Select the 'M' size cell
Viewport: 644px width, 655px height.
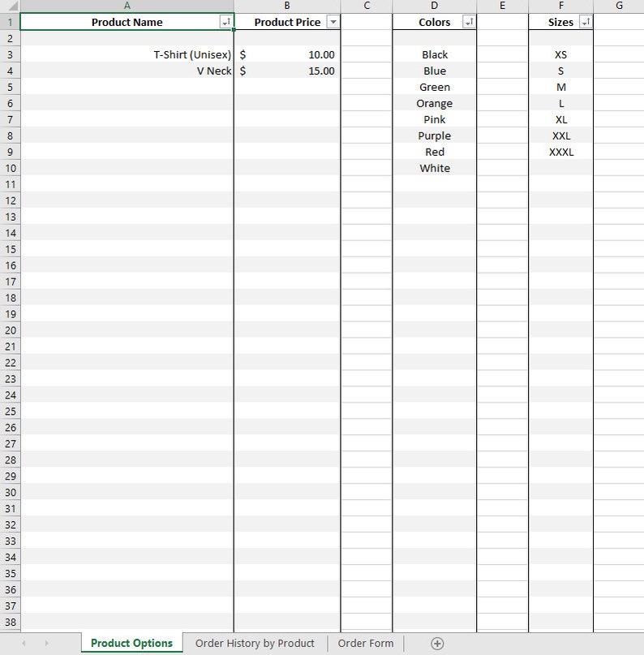(x=561, y=88)
